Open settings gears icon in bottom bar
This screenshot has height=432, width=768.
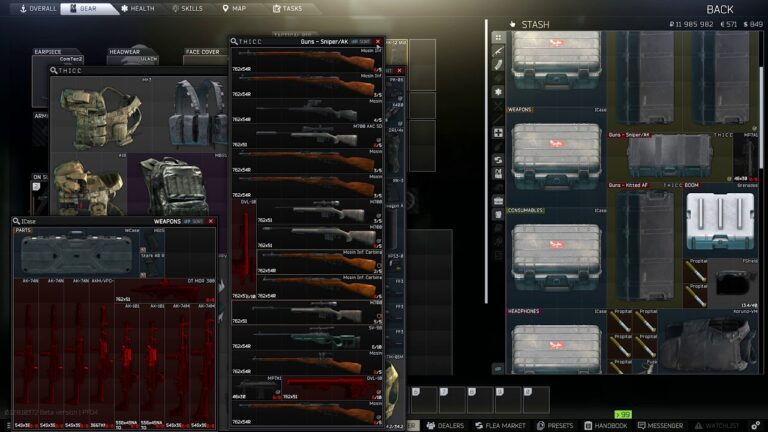pyautogui.click(x=756, y=425)
